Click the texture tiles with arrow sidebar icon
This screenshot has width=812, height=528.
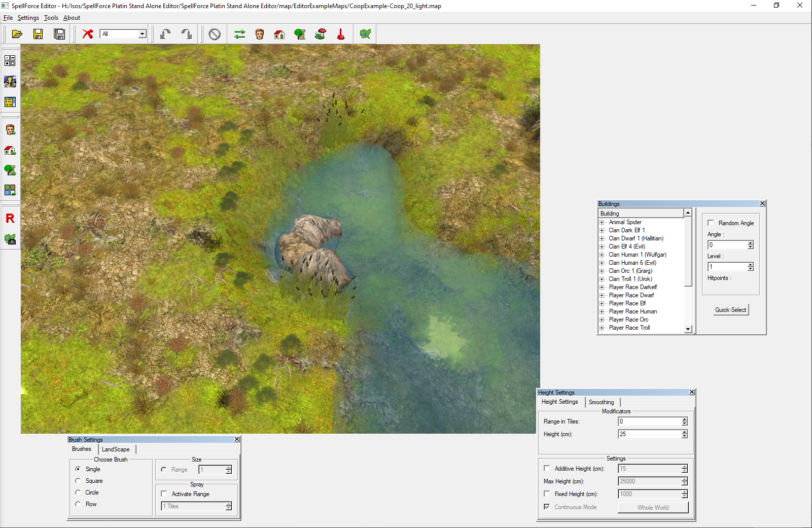(10, 190)
